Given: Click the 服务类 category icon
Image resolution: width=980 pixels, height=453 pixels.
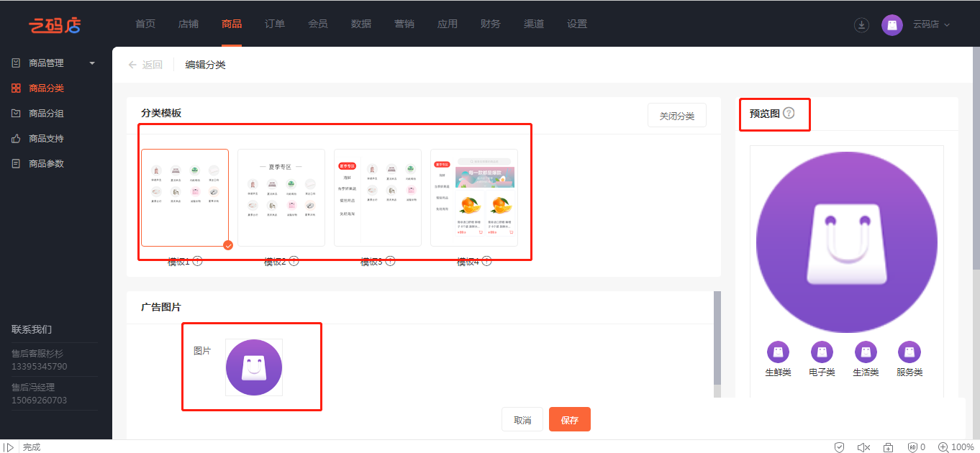Looking at the screenshot, I should pyautogui.click(x=909, y=352).
